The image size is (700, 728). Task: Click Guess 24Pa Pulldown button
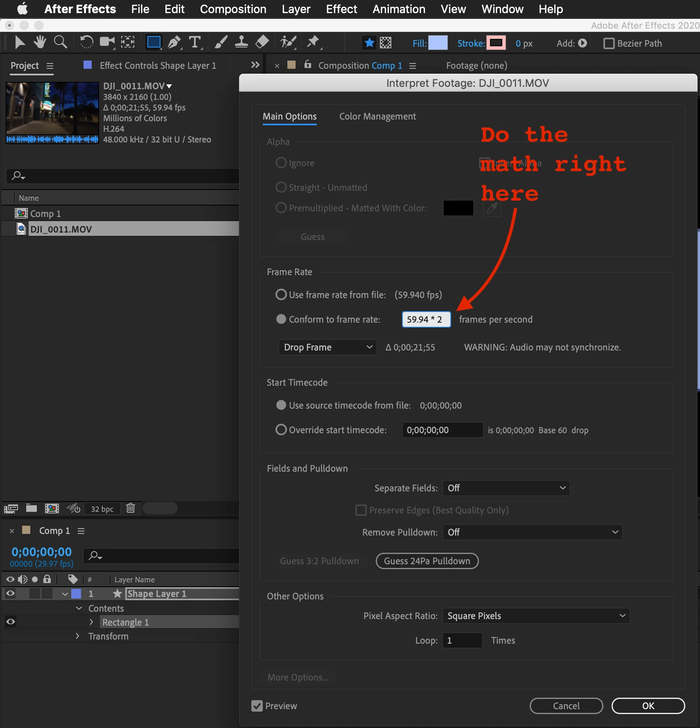click(x=427, y=561)
